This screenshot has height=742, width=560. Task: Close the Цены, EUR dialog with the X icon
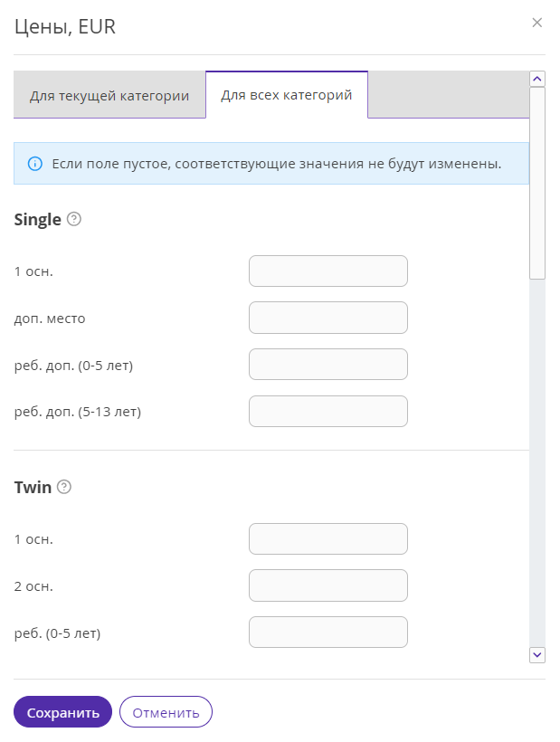click(536, 23)
